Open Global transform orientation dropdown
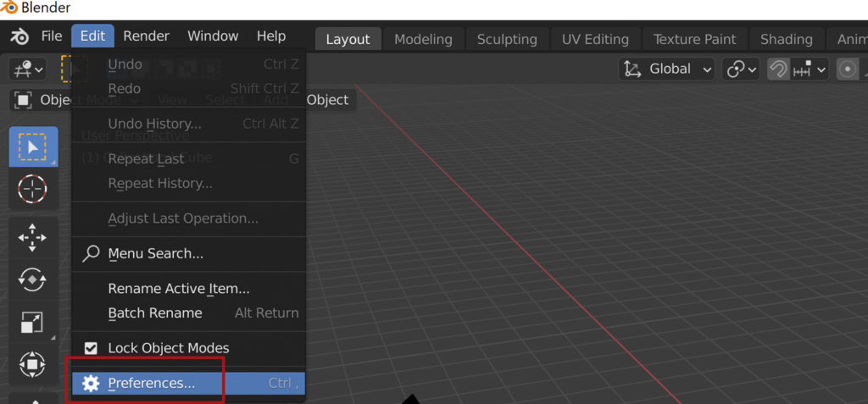 [666, 69]
